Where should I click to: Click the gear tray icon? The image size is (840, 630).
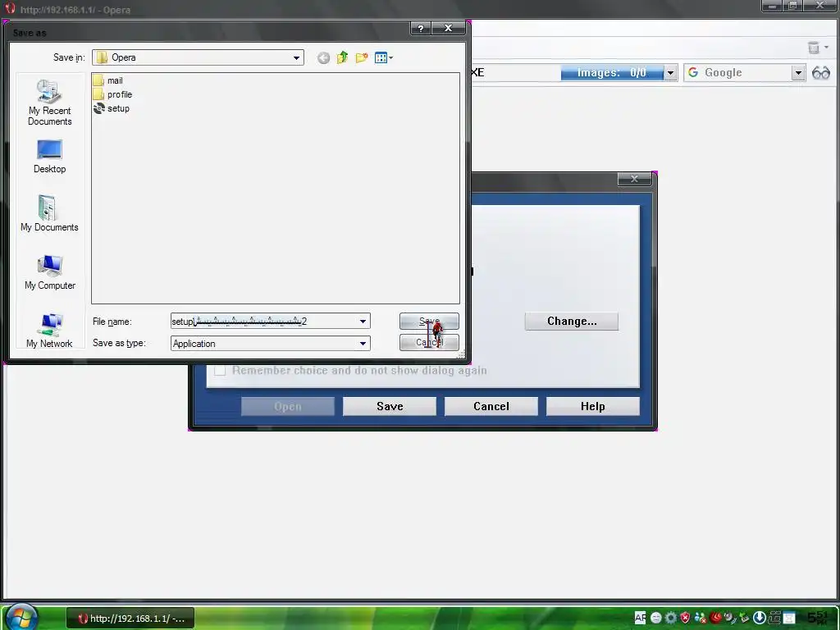click(x=671, y=618)
